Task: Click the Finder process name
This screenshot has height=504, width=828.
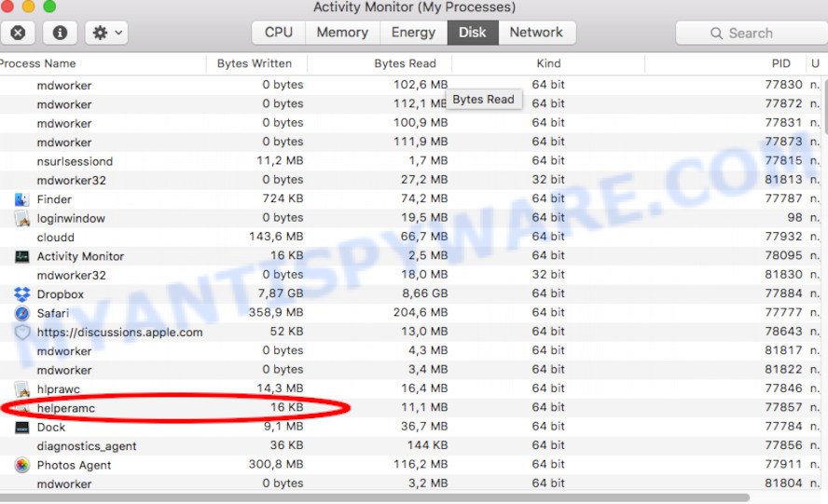Action: pos(54,199)
